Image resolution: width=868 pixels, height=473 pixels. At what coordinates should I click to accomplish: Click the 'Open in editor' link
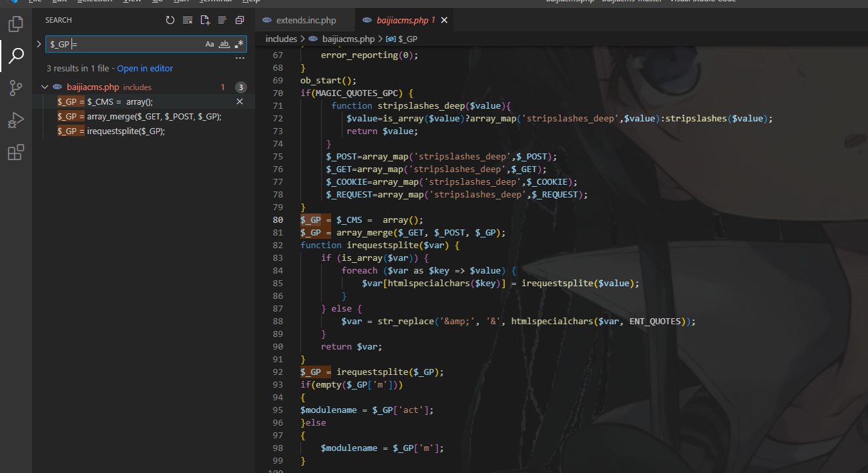click(145, 69)
